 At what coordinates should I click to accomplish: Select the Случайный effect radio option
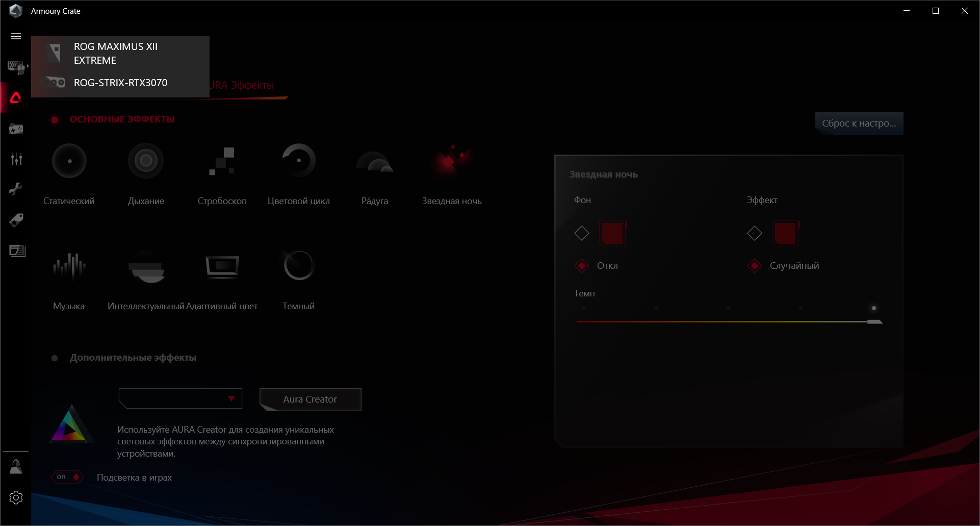point(755,266)
